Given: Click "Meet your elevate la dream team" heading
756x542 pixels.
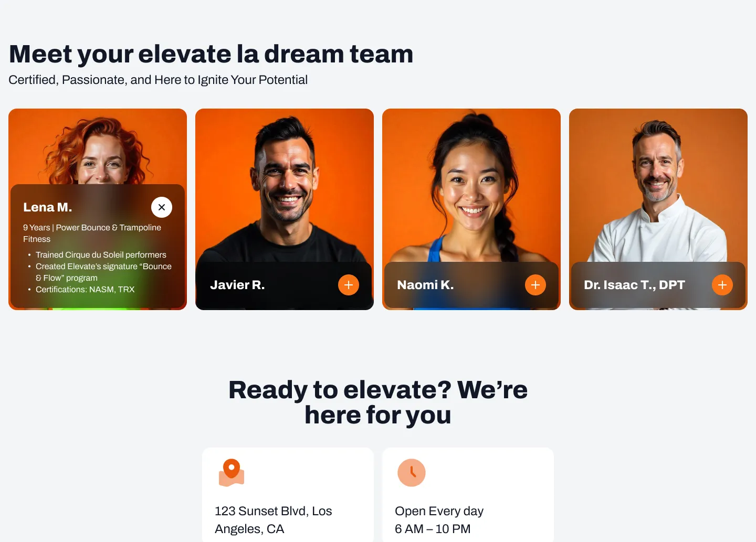Looking at the screenshot, I should coord(211,54).
